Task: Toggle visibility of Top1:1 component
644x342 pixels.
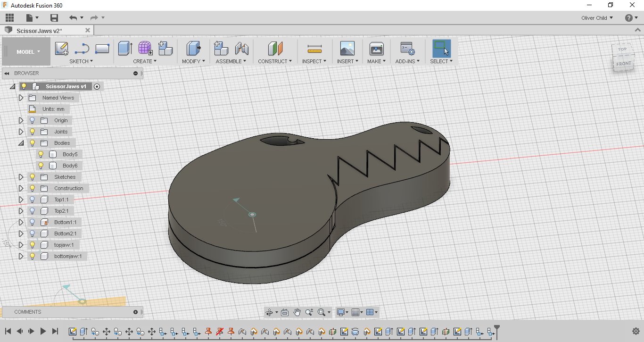Action: (x=33, y=200)
